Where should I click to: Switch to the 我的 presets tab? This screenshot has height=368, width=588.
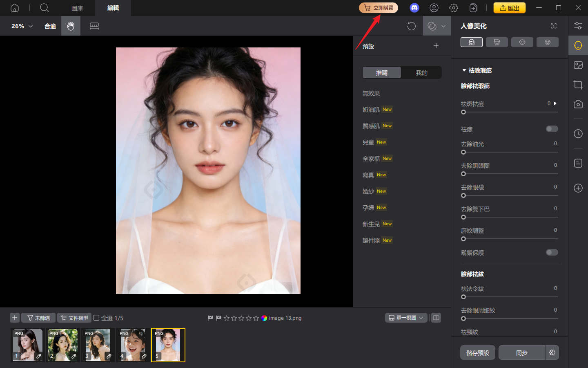421,73
